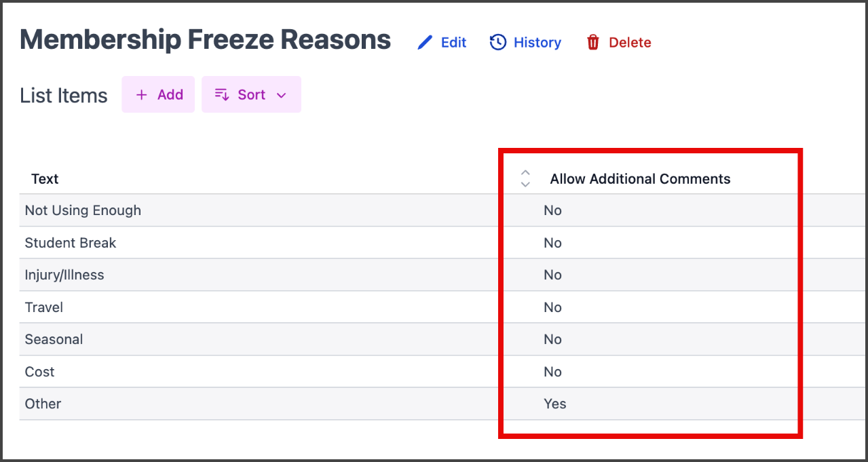View History of this list

pos(525,43)
